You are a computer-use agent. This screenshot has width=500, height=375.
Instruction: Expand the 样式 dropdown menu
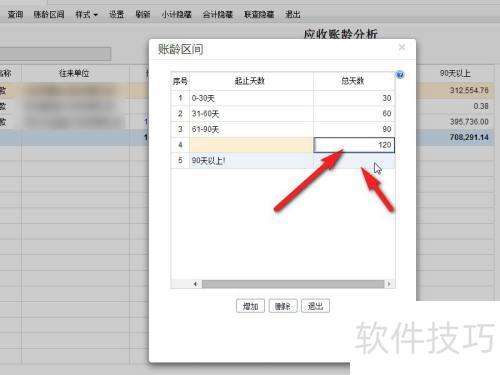point(86,14)
